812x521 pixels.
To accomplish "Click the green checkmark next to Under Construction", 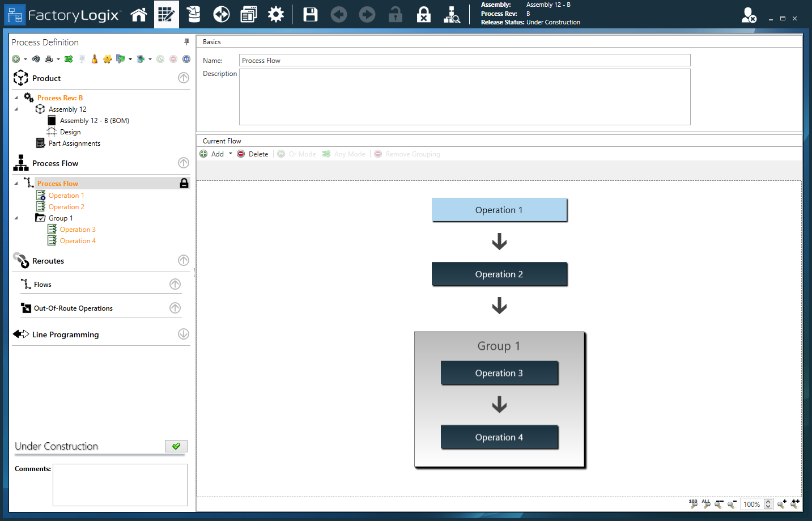I will pyautogui.click(x=176, y=446).
